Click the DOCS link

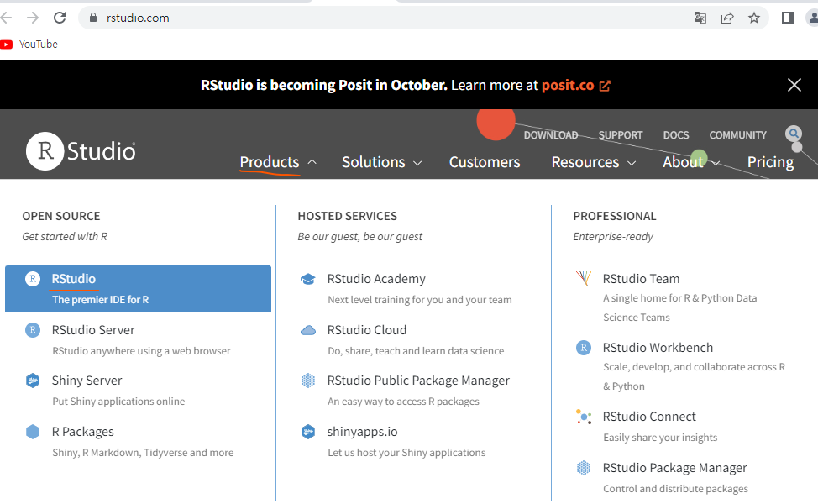(x=676, y=135)
